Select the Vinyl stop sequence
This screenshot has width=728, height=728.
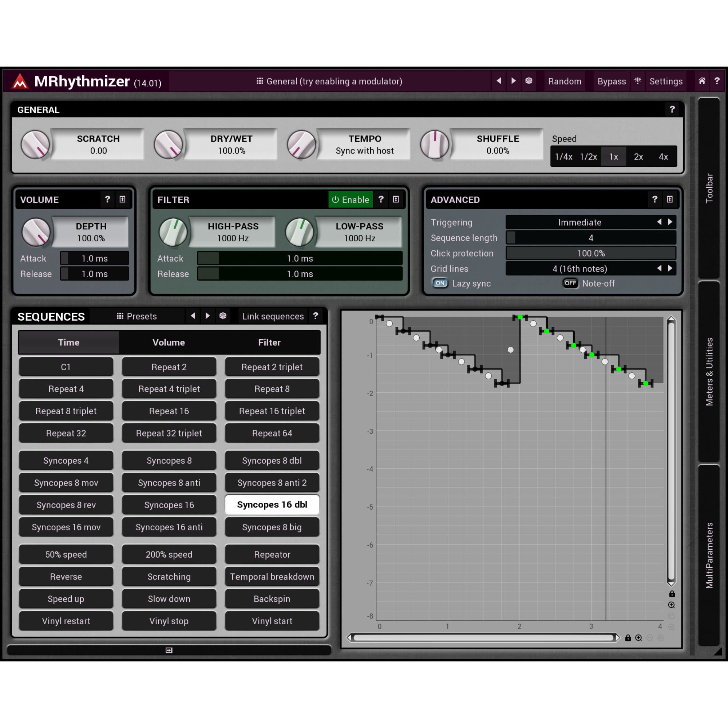coord(169,621)
